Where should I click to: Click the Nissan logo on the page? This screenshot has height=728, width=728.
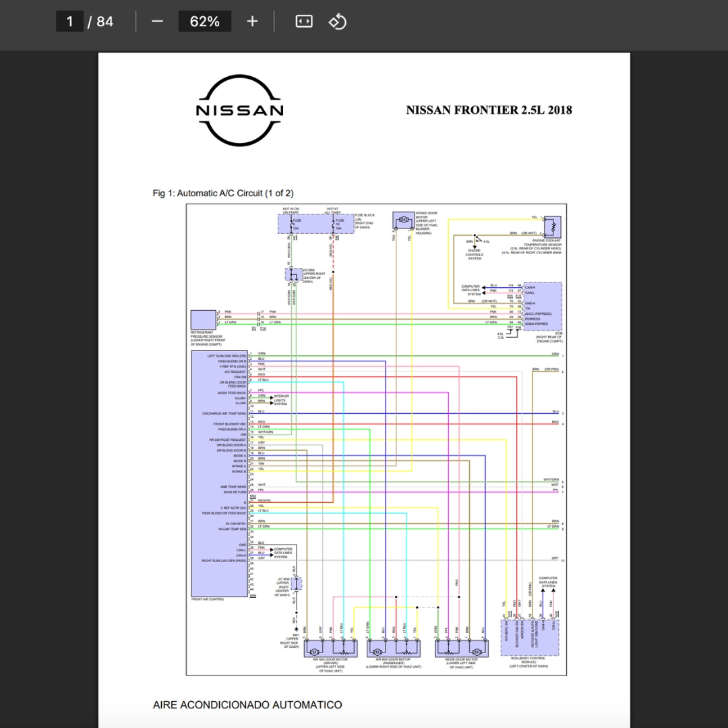pos(239,111)
